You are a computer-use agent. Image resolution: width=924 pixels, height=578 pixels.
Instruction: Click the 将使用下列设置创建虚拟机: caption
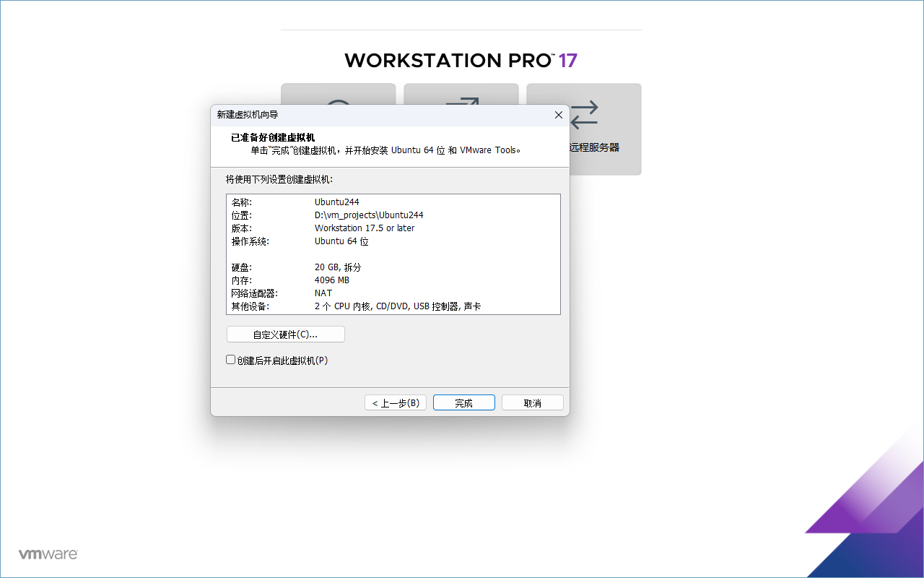pyautogui.click(x=279, y=179)
